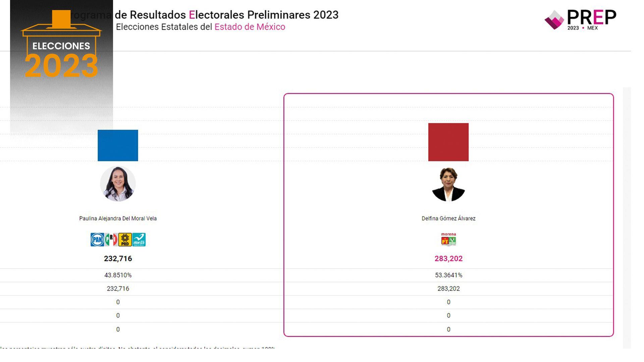Click the morena coalition logo
The height and width of the screenshot is (362, 644).
point(448,239)
